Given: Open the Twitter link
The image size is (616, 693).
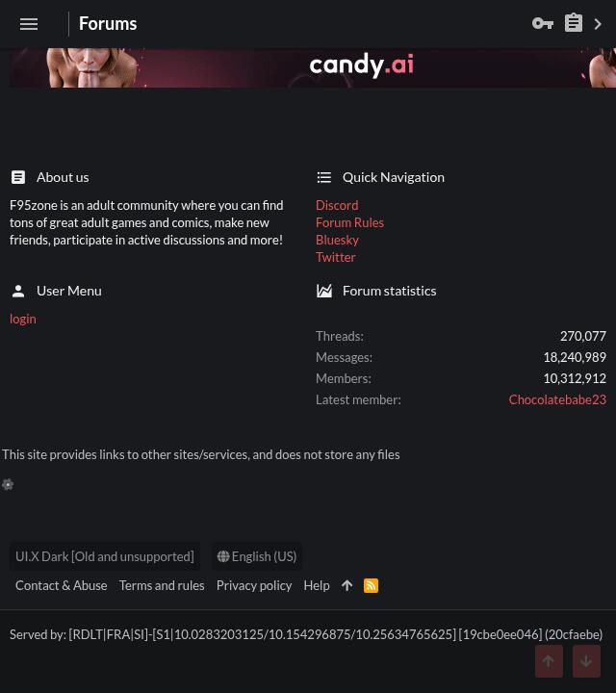Looking at the screenshot, I should [x=335, y=257].
